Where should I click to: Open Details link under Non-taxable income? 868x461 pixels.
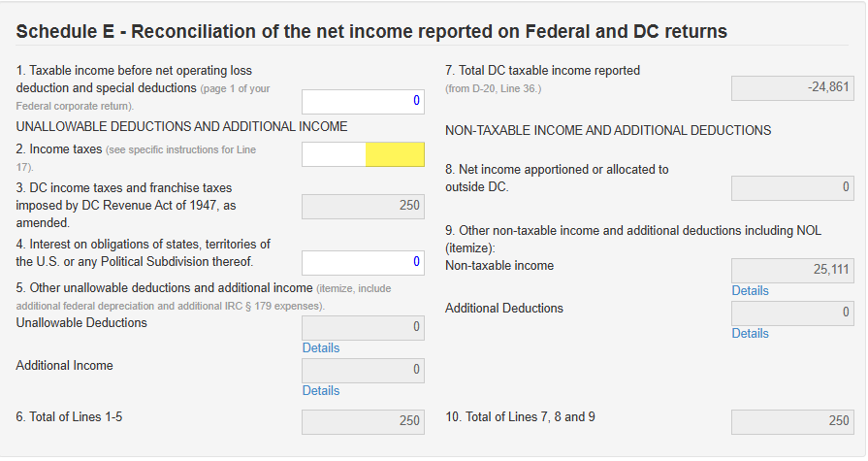750,291
